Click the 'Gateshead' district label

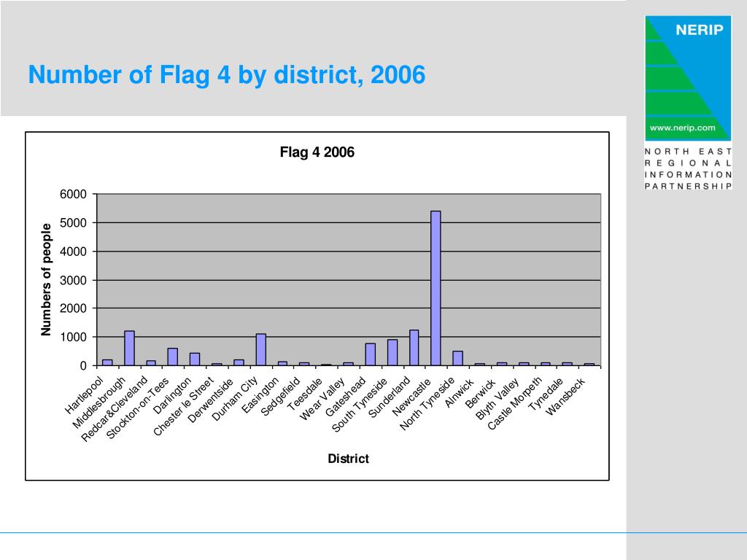(345, 397)
